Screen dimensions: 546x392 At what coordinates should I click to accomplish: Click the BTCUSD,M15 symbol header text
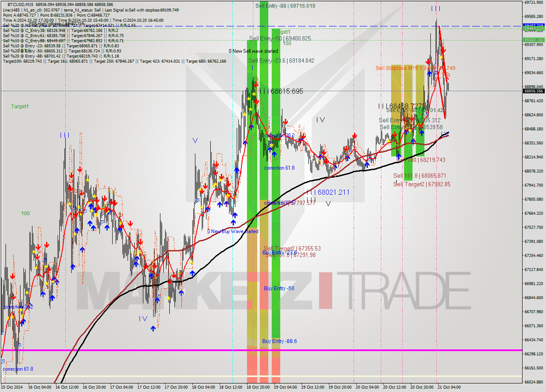20,4
